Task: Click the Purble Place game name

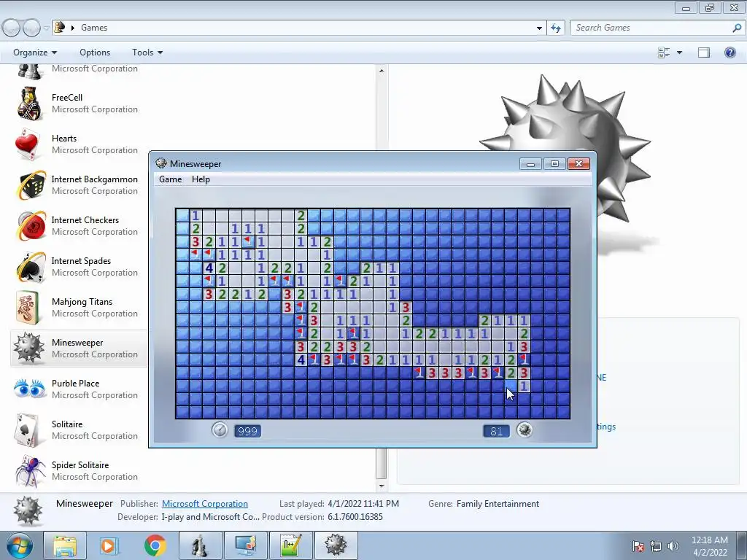Action: click(x=75, y=384)
